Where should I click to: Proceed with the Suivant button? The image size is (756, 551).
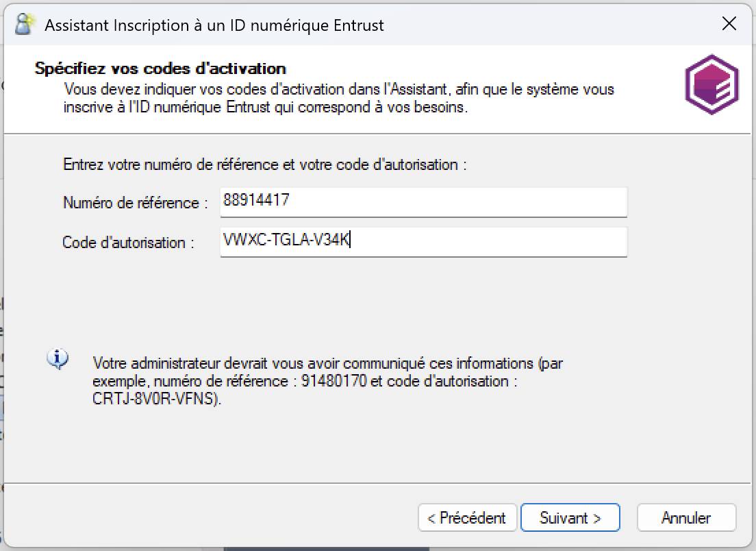[570, 517]
